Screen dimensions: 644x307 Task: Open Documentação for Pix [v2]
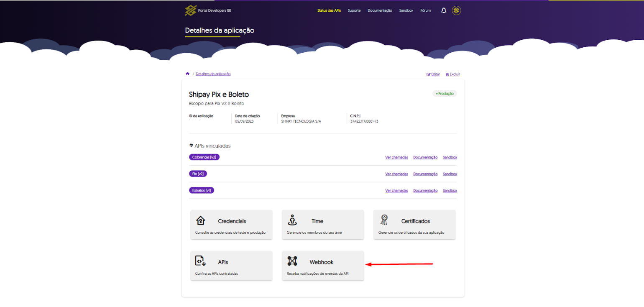(x=425, y=174)
